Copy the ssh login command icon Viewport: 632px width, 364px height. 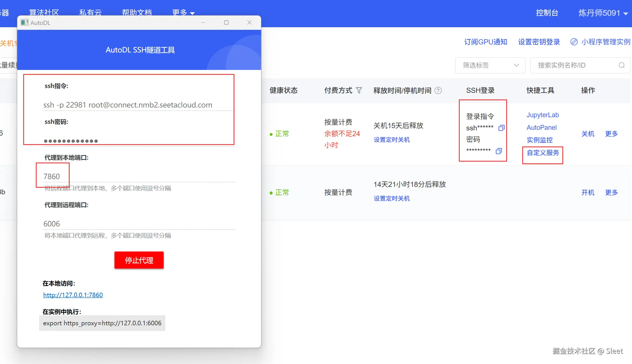501,128
